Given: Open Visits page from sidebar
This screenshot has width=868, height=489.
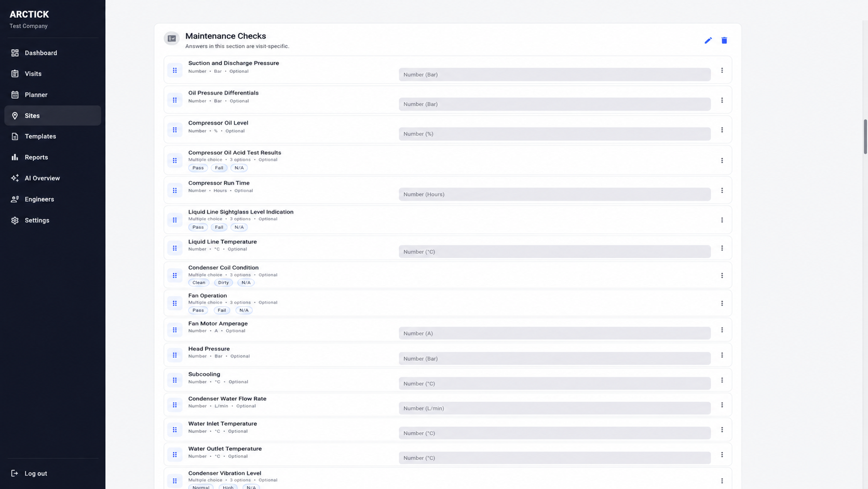Looking at the screenshot, I should tap(52, 74).
